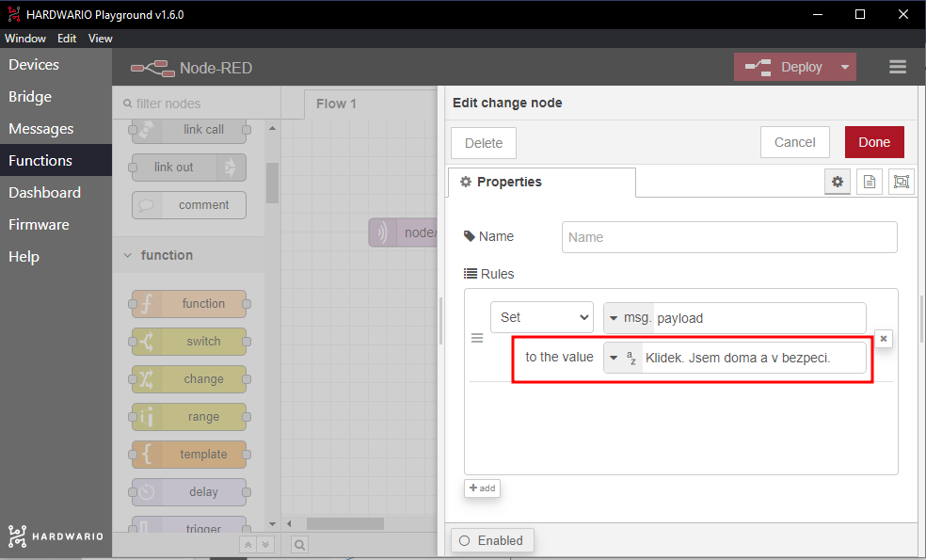This screenshot has width=926, height=560.
Task: Select the function node in palette
Action: 189,304
